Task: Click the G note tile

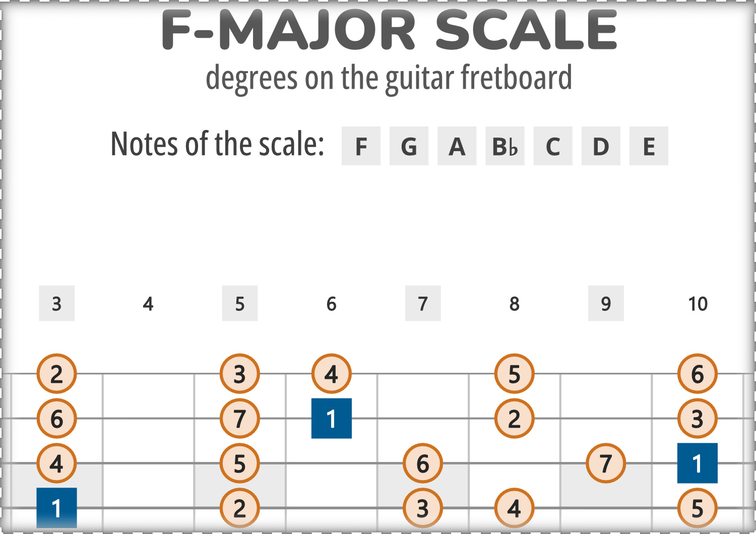Action: point(409,146)
